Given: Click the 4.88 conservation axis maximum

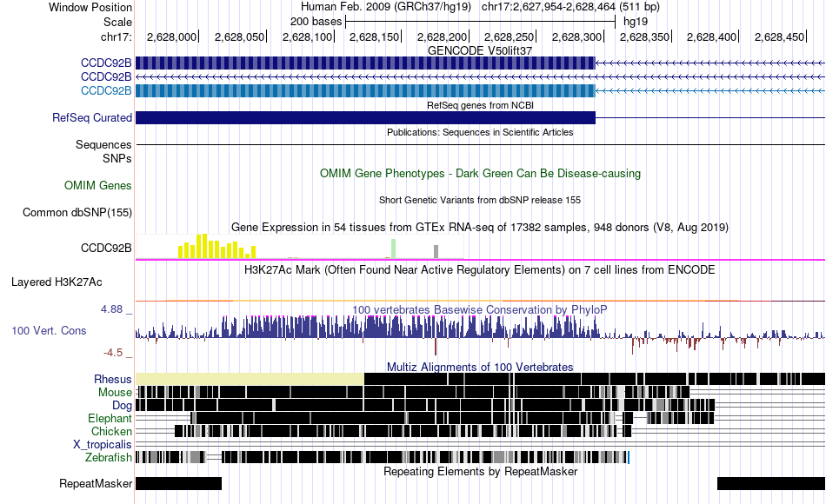Looking at the screenshot, I should click(x=111, y=309).
